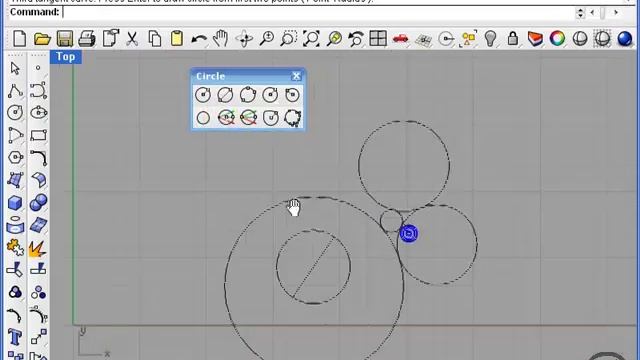Save the model with the floppy disk icon

[64, 39]
